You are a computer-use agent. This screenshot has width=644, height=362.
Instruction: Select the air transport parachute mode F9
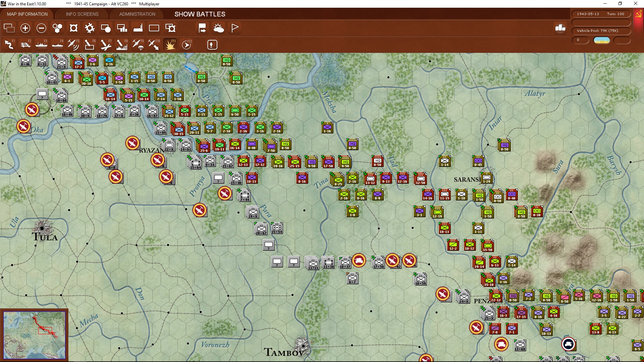138,45
